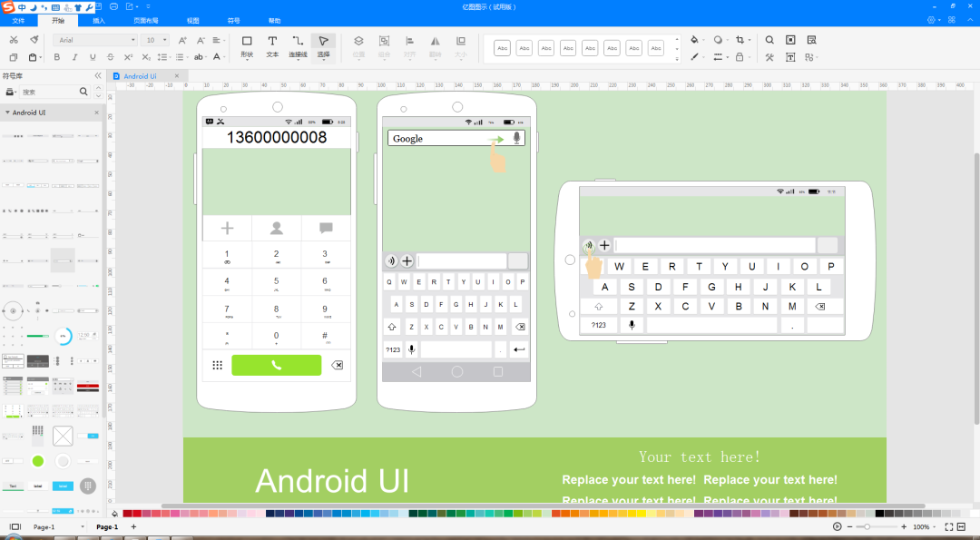Screen dimensions: 980x540
Task: Close the Android Ui document tab
Action: (177, 76)
